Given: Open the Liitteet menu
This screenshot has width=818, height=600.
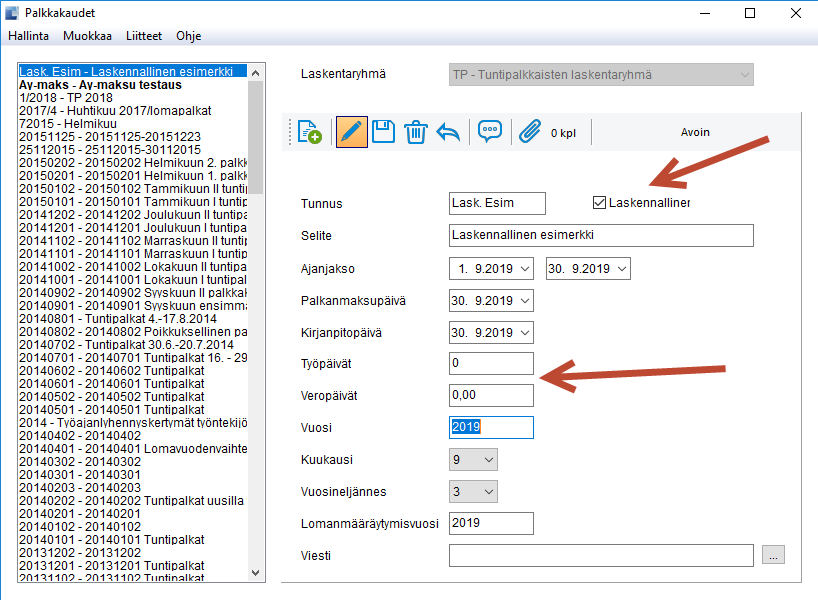Looking at the screenshot, I should click(144, 36).
